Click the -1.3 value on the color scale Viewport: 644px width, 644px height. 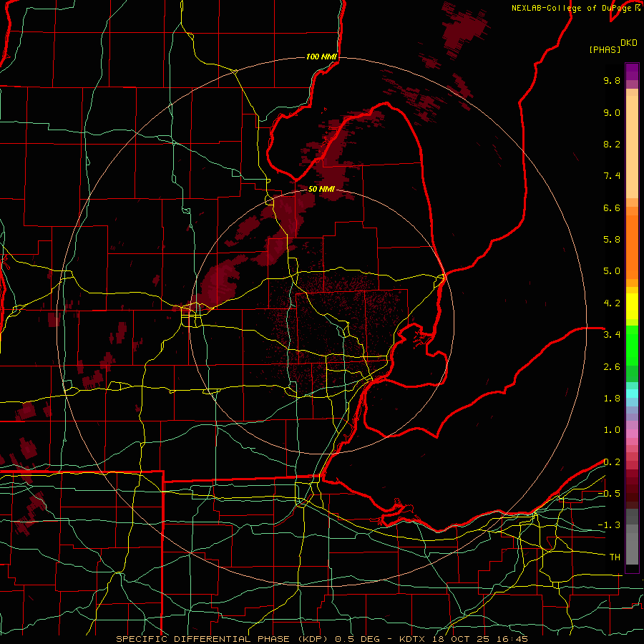(610, 525)
